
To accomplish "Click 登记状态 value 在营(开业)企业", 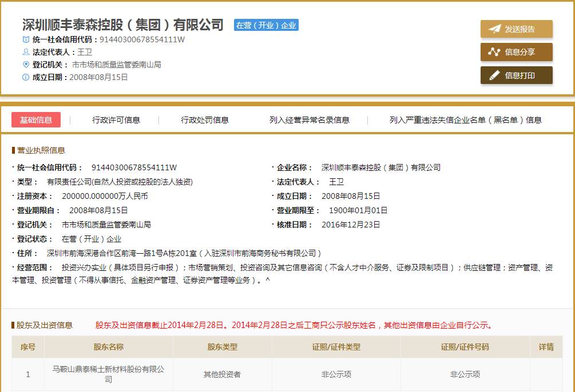I will [x=92, y=239].
